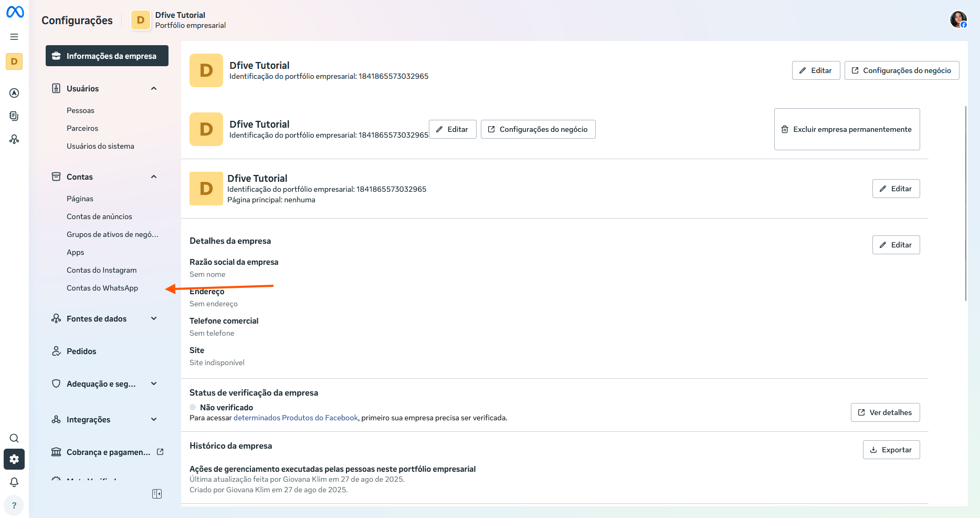Click the yellow D portfolio icon in rail

pyautogui.click(x=14, y=61)
